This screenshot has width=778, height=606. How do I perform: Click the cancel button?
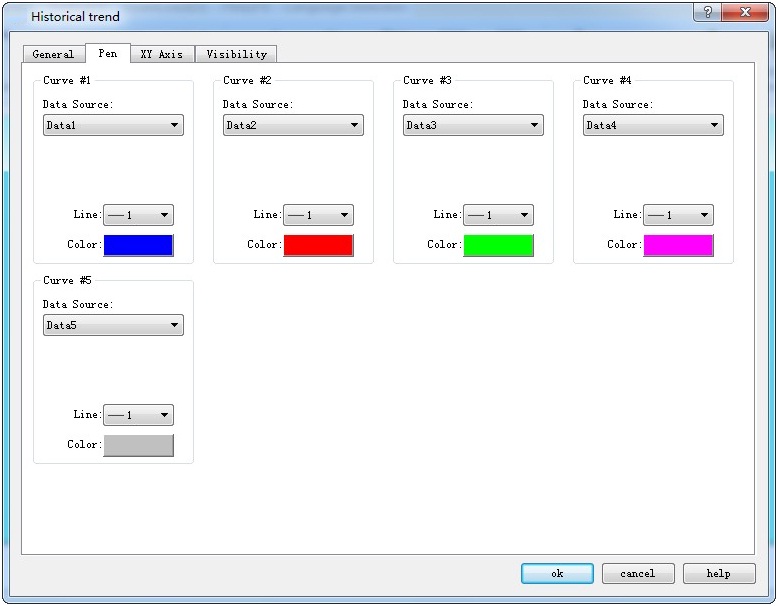click(637, 574)
